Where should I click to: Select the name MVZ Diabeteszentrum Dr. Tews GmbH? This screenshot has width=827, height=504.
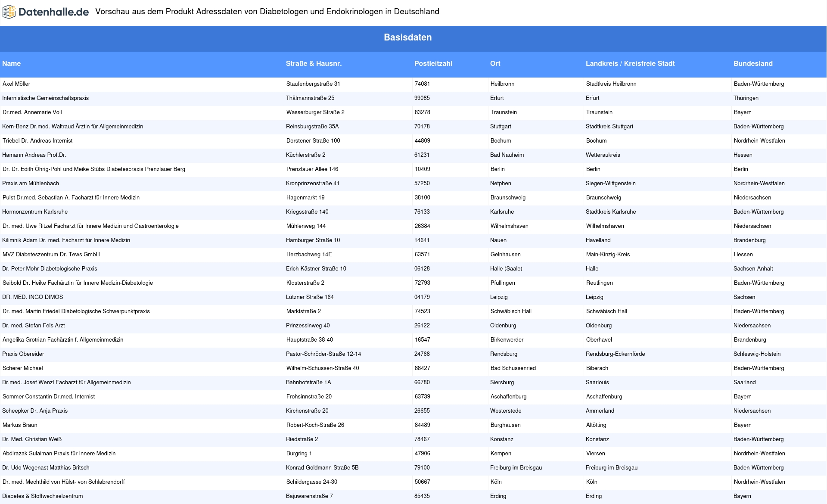click(51, 255)
